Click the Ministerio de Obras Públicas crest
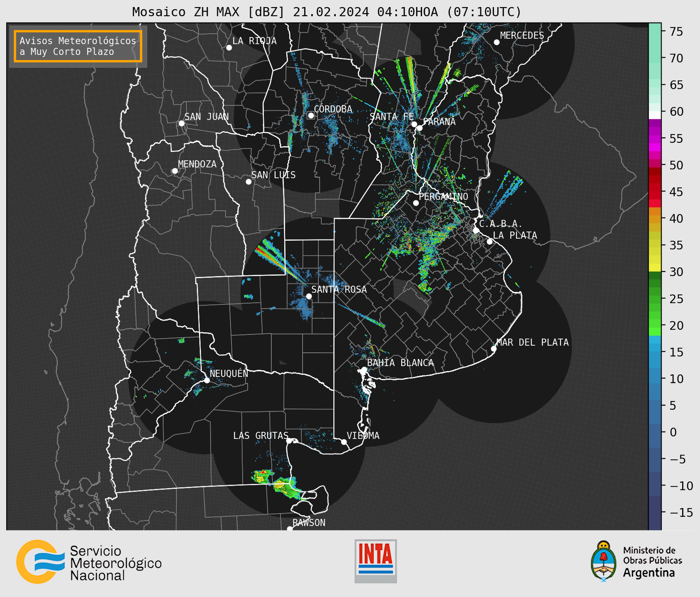This screenshot has width=700, height=597. coord(604,561)
